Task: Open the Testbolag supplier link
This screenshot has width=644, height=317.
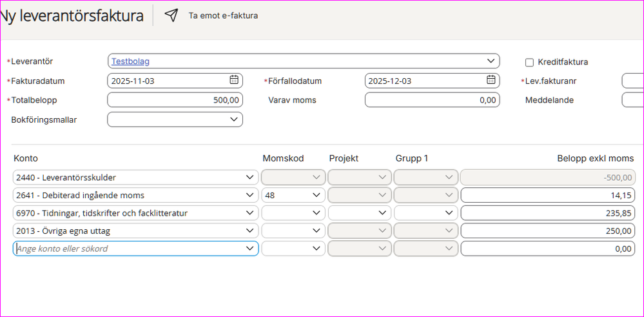Action: pyautogui.click(x=131, y=62)
